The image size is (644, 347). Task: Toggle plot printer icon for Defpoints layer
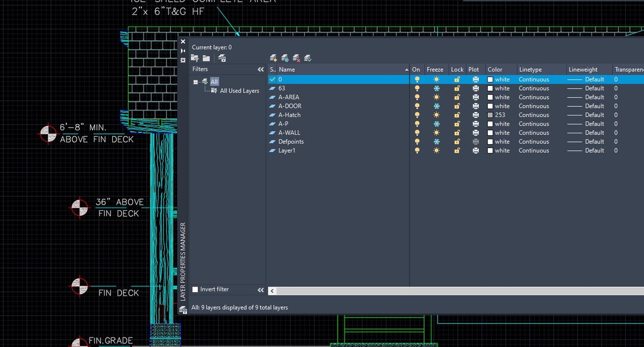click(x=475, y=142)
